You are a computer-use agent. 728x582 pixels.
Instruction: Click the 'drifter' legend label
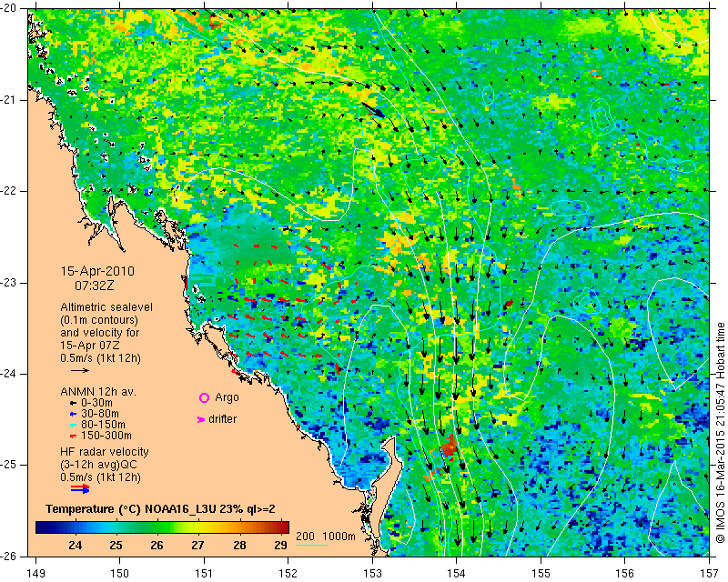click(222, 419)
